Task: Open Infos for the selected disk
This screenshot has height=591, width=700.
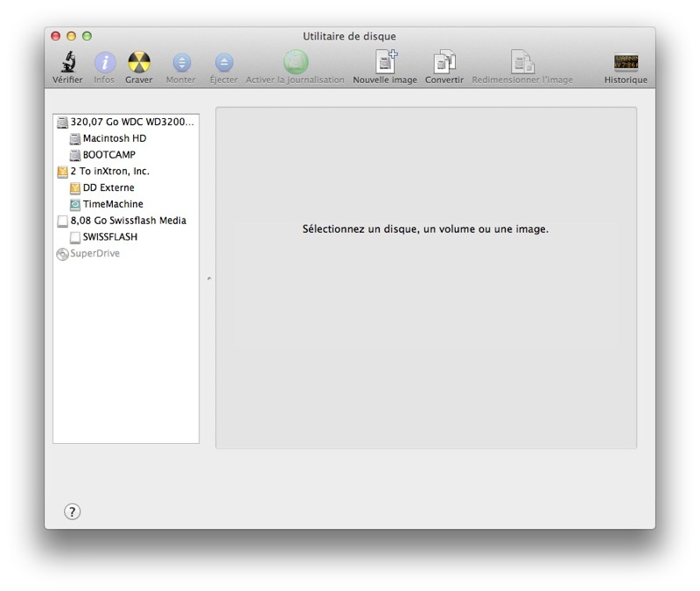Action: coord(104,62)
